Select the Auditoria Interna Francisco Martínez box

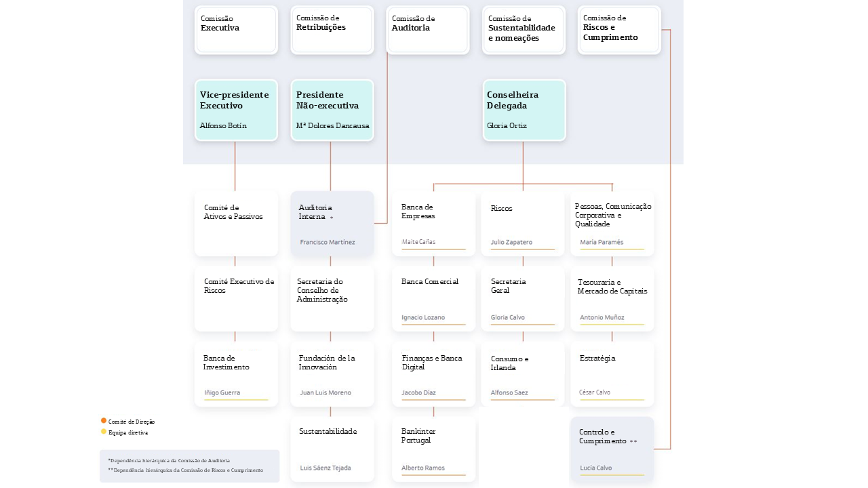pos(332,224)
